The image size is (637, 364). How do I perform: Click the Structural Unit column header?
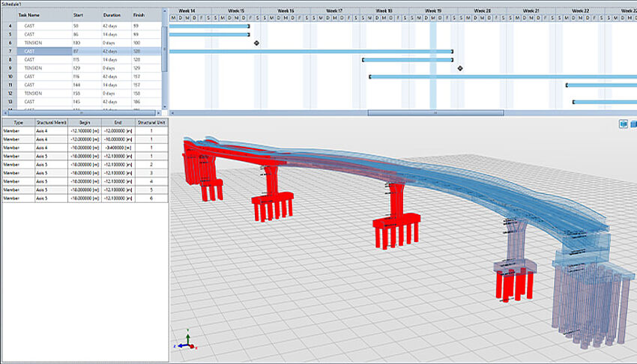click(151, 121)
